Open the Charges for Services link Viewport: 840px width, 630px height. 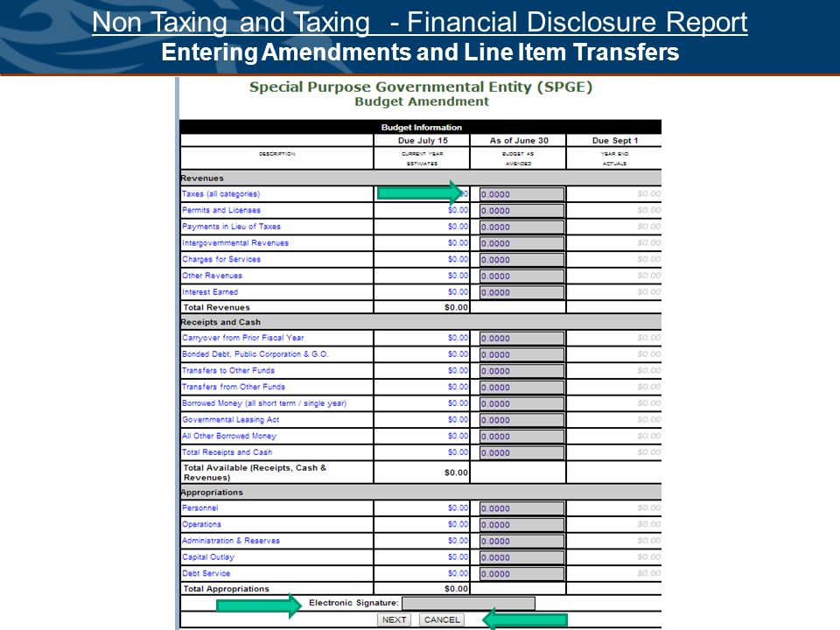pyautogui.click(x=221, y=259)
